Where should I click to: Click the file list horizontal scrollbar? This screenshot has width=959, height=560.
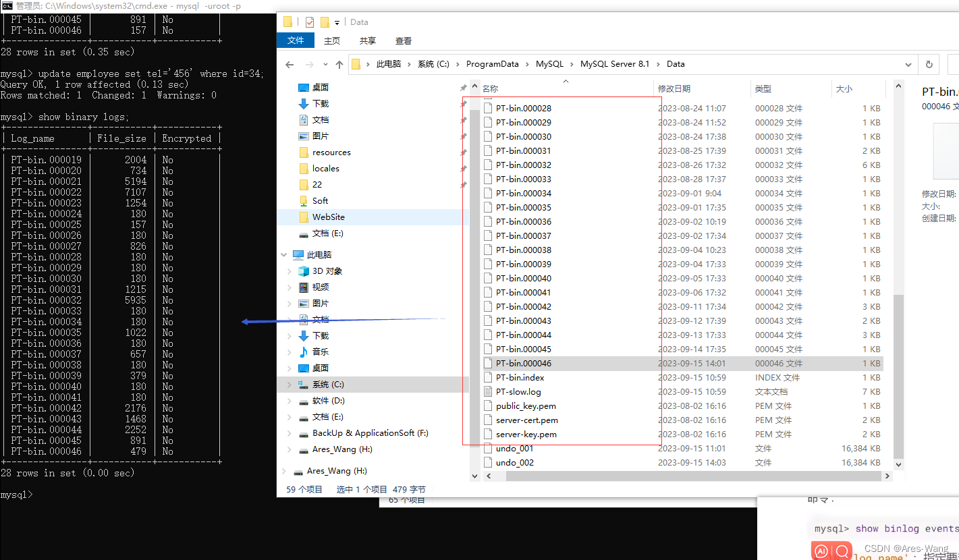[x=694, y=476]
